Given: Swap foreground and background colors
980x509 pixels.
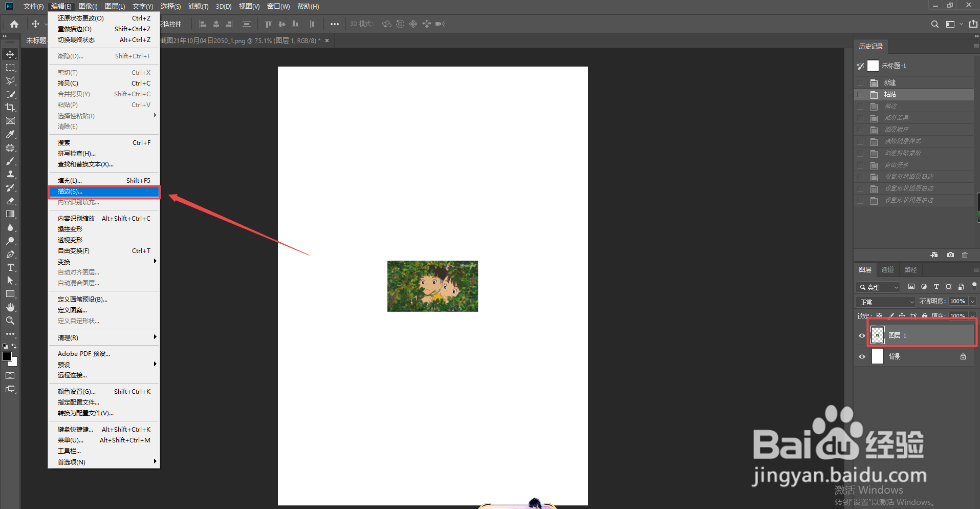Looking at the screenshot, I should (14, 346).
